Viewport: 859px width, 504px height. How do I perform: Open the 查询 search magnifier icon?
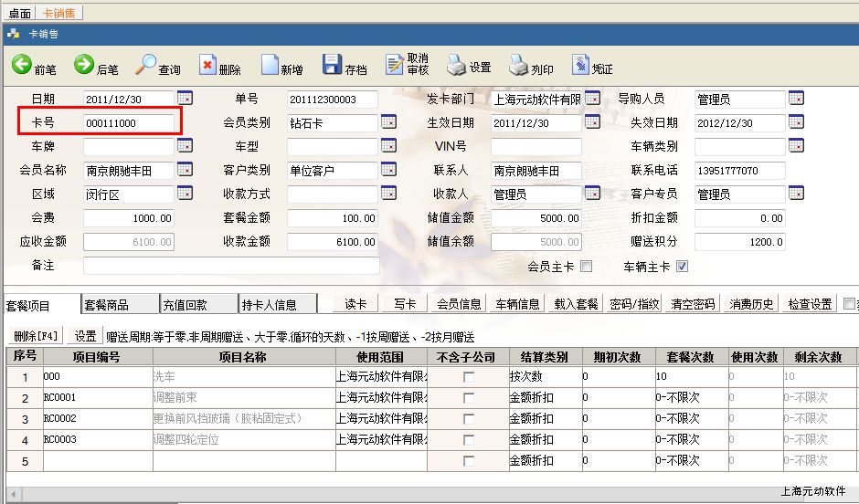(146, 65)
